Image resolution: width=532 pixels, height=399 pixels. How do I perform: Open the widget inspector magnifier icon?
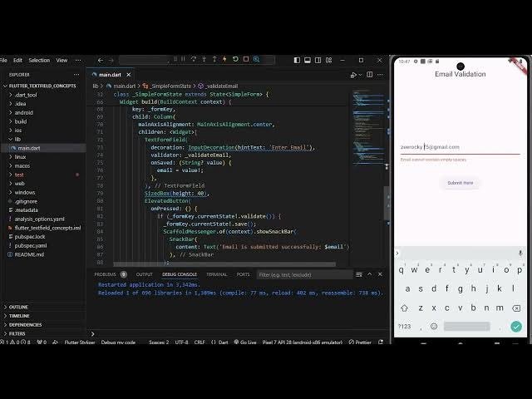[257, 59]
